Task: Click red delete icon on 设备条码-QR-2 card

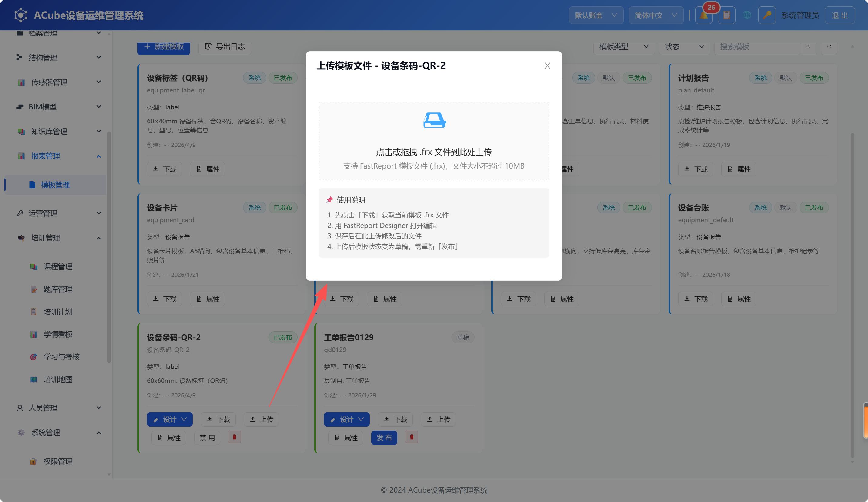Action: tap(235, 437)
